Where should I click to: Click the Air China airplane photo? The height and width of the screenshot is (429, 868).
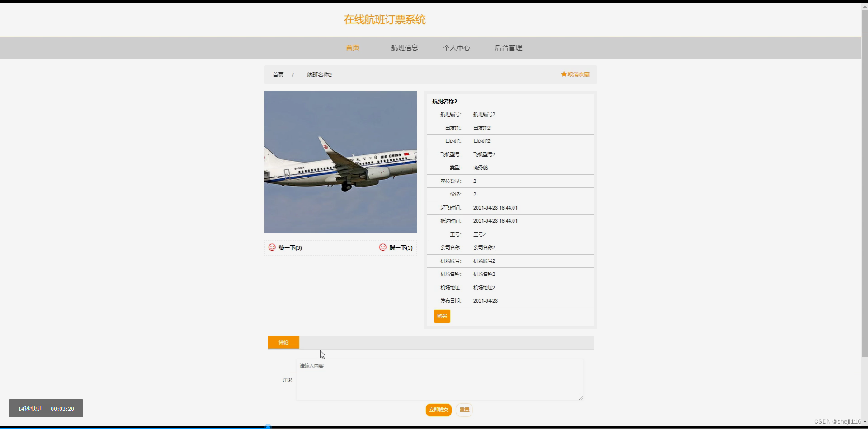(x=340, y=162)
